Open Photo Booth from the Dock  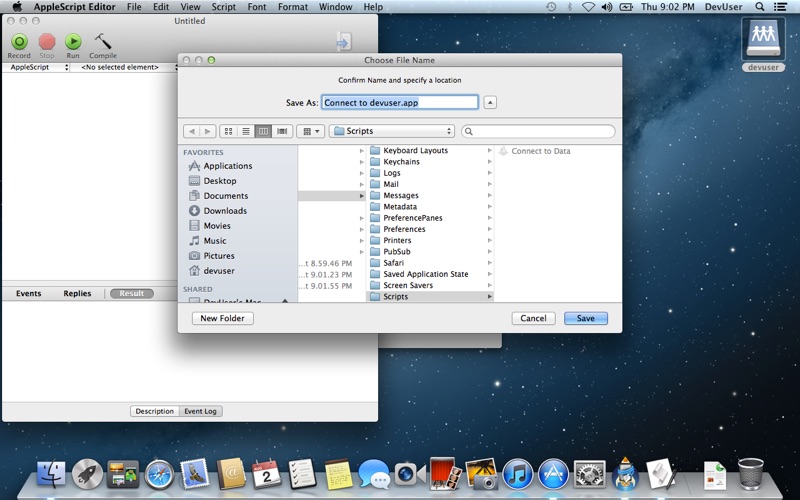[445, 473]
